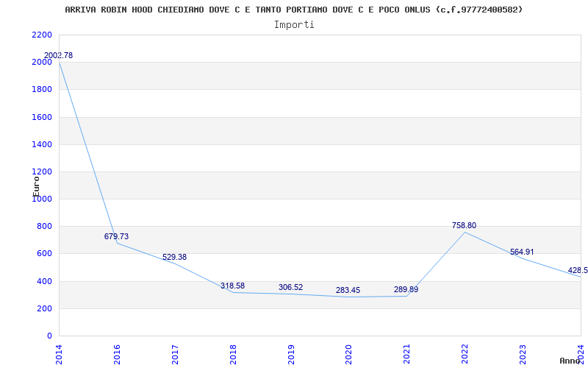Click the 283.45 data label
The width and height of the screenshot is (588, 368).
tap(348, 290)
